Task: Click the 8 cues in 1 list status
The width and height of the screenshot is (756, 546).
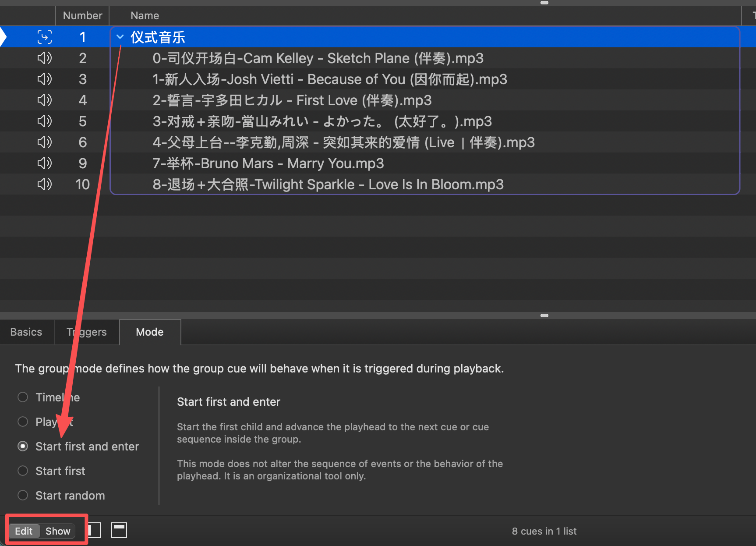Action: tap(544, 531)
